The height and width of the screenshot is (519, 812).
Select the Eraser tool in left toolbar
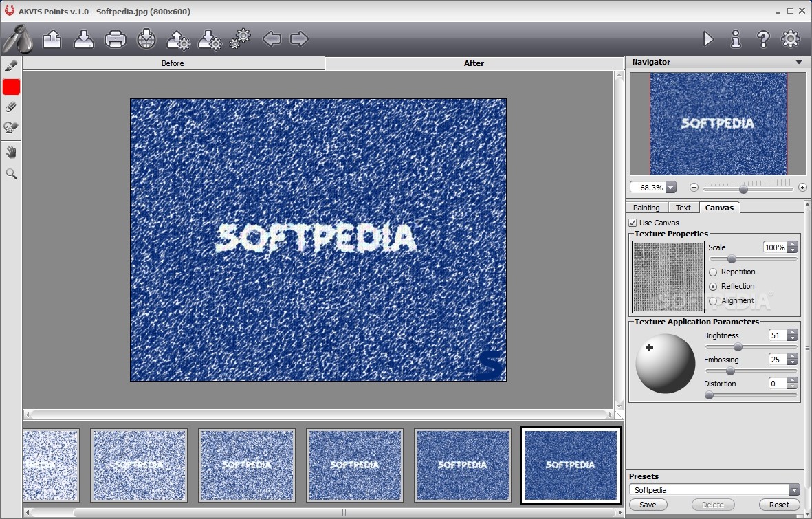point(11,107)
